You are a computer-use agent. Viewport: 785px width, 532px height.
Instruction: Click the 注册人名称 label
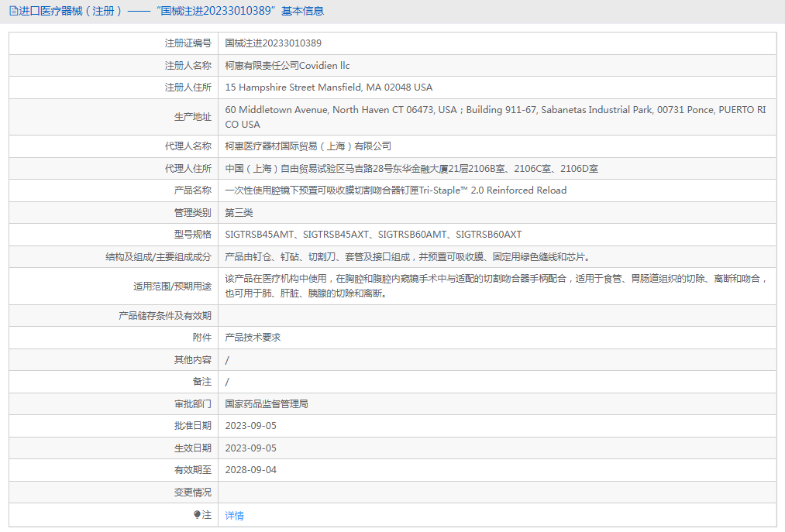[x=188, y=66]
